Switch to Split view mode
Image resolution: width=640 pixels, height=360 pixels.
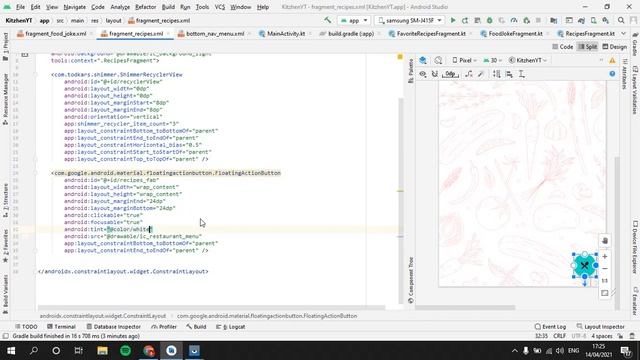[588, 47]
